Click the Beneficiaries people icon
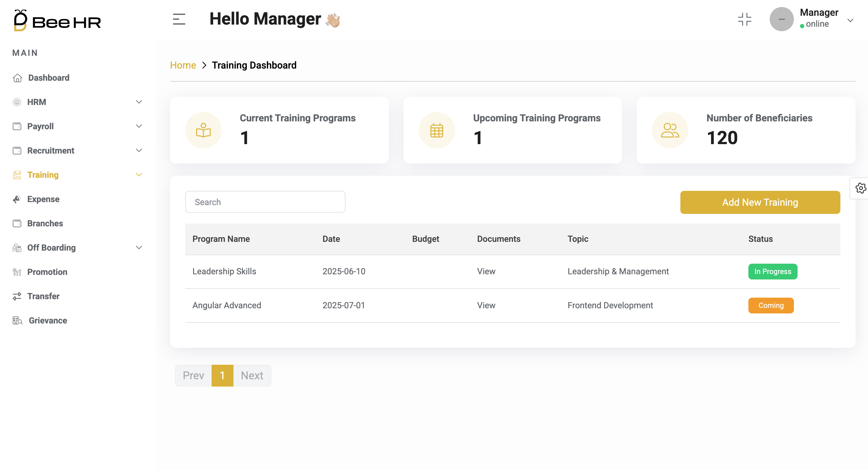Image resolution: width=868 pixels, height=470 pixels. tap(670, 130)
